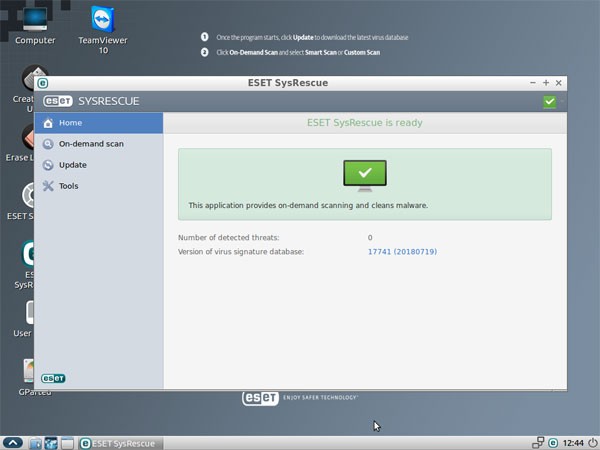
Task: Click the Tools wrench icon
Action: tap(48, 186)
